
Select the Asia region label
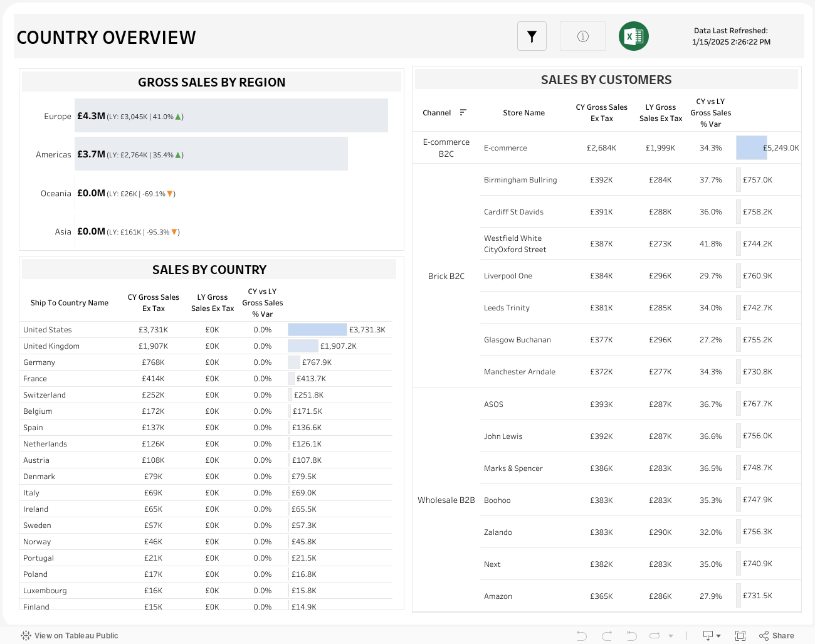(x=63, y=232)
